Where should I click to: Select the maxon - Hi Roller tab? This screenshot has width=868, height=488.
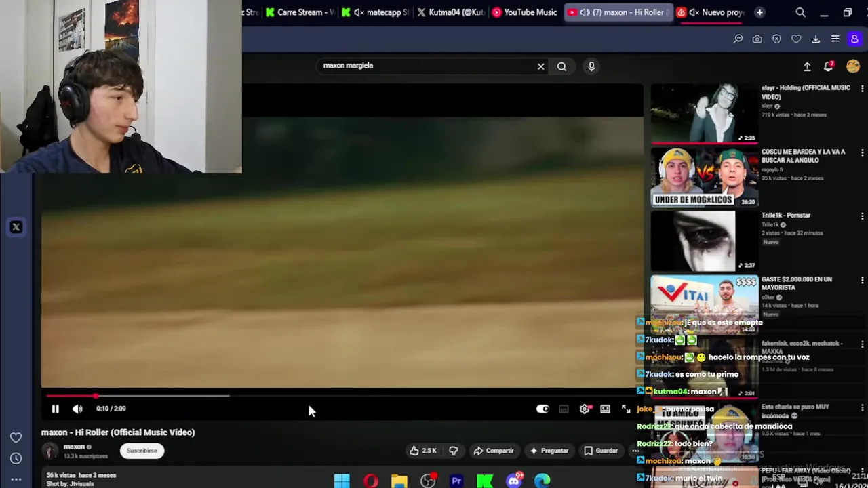tap(618, 12)
